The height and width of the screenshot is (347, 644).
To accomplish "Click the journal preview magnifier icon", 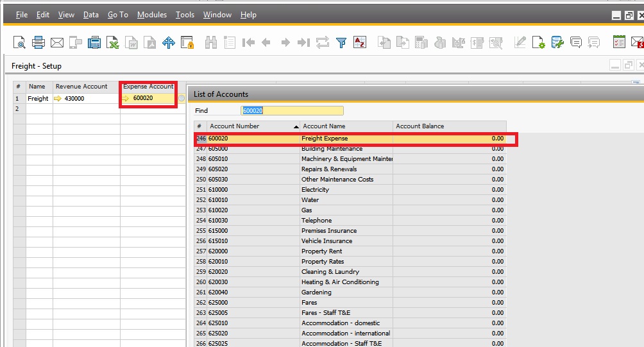I will tap(496, 42).
